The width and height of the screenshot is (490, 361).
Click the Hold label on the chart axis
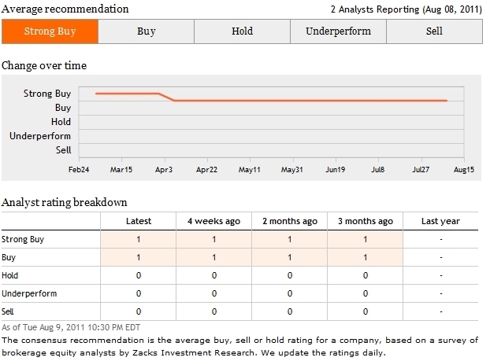click(61, 122)
